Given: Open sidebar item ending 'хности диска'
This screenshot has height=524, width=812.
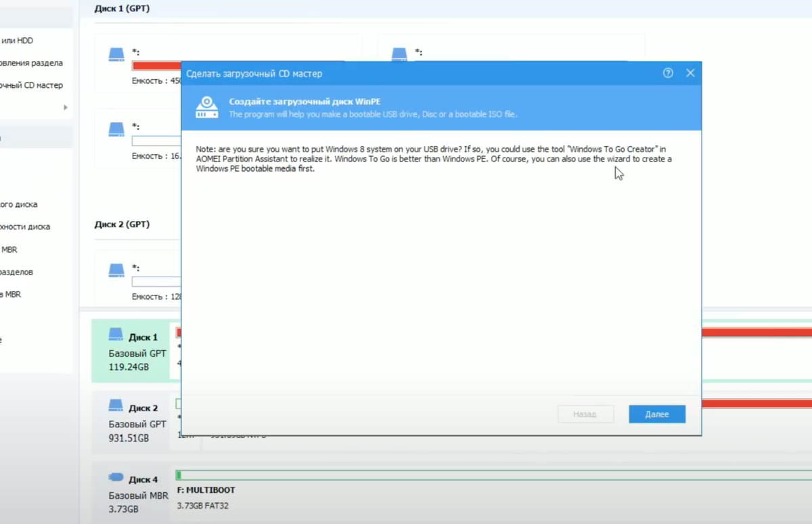Looking at the screenshot, I should 25,227.
